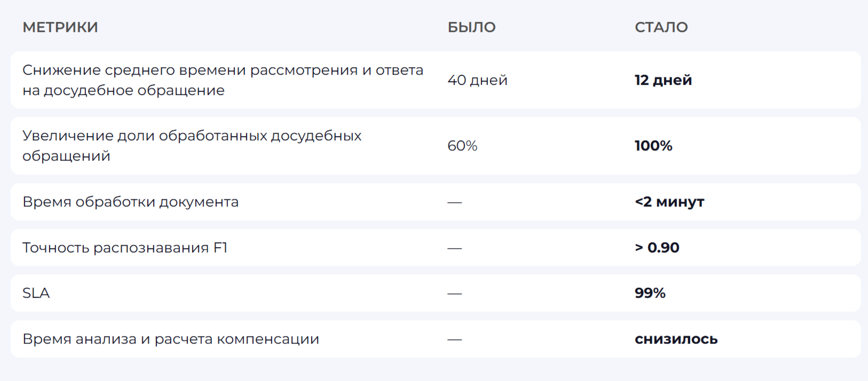Image resolution: width=868 pixels, height=381 pixels.
Task: Click the МЕТРИКИ column header
Action: tap(60, 27)
